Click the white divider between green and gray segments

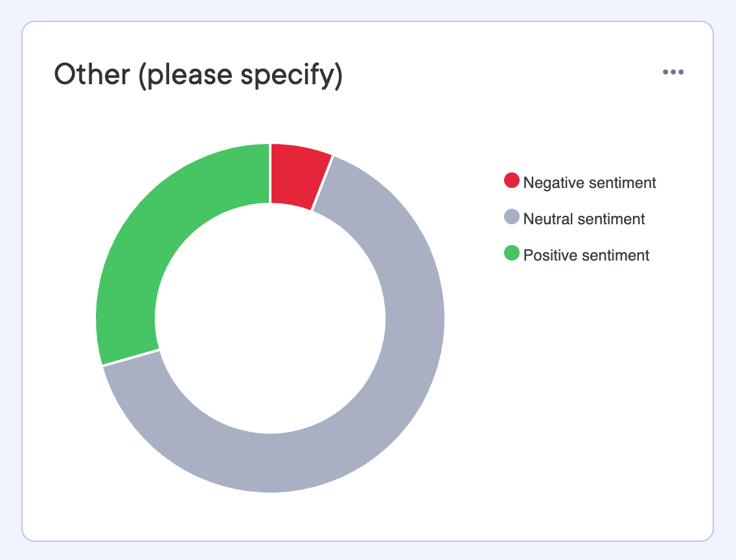[130, 358]
